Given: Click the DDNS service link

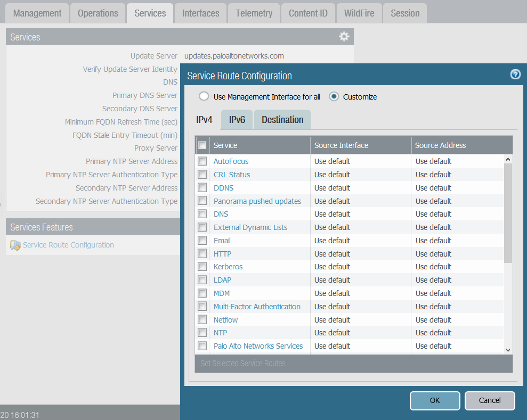Looking at the screenshot, I should tap(223, 188).
